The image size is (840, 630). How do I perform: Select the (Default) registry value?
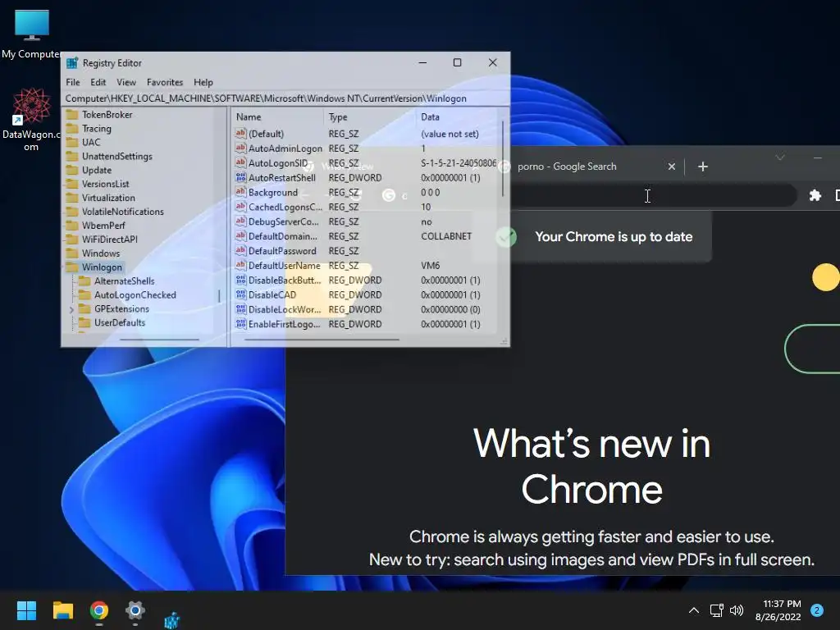pyautogui.click(x=266, y=134)
